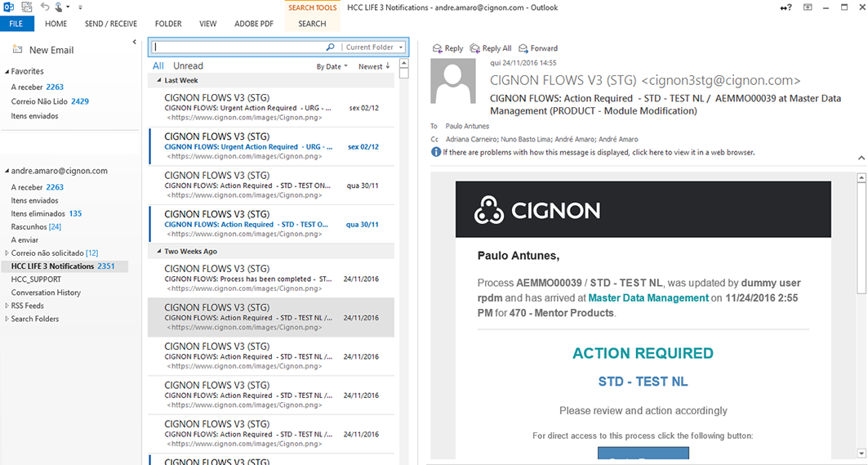Click inside the mail search box

tap(238, 47)
